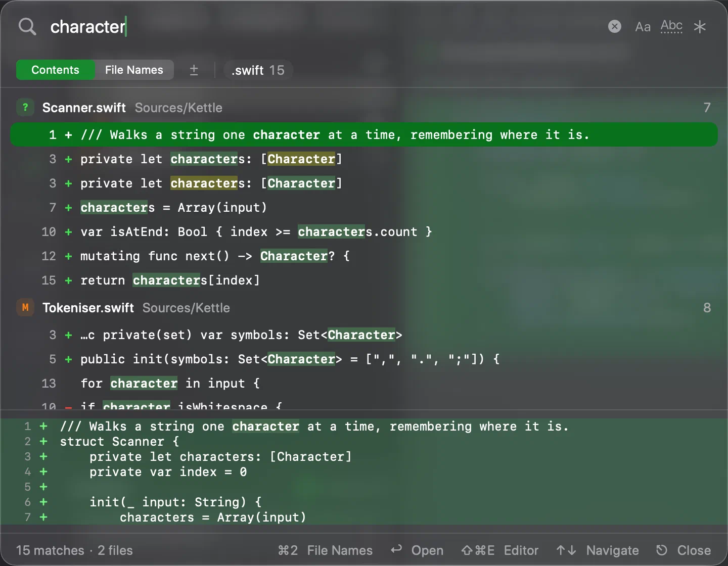Click the match count 8 for Tokeniser.swift
The height and width of the screenshot is (566, 728).
click(707, 308)
